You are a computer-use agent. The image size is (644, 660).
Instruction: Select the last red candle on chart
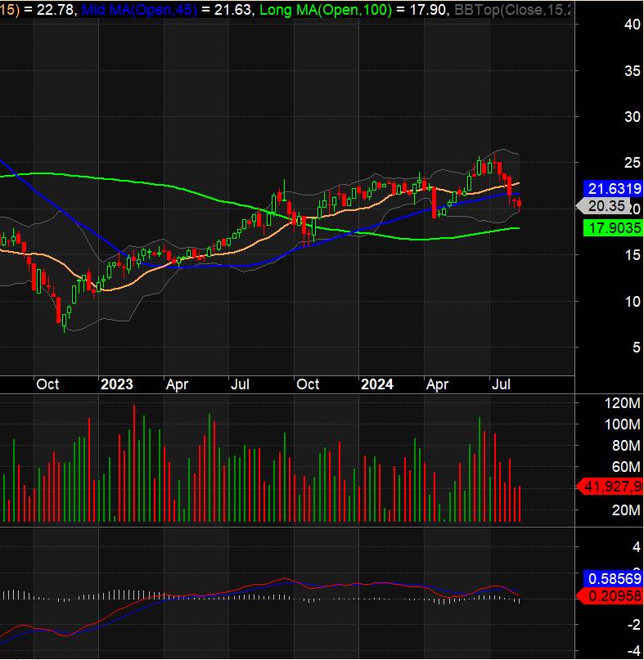pos(519,204)
